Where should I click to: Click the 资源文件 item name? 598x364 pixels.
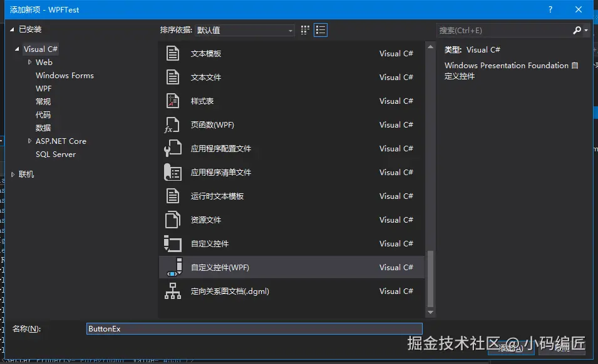click(206, 220)
